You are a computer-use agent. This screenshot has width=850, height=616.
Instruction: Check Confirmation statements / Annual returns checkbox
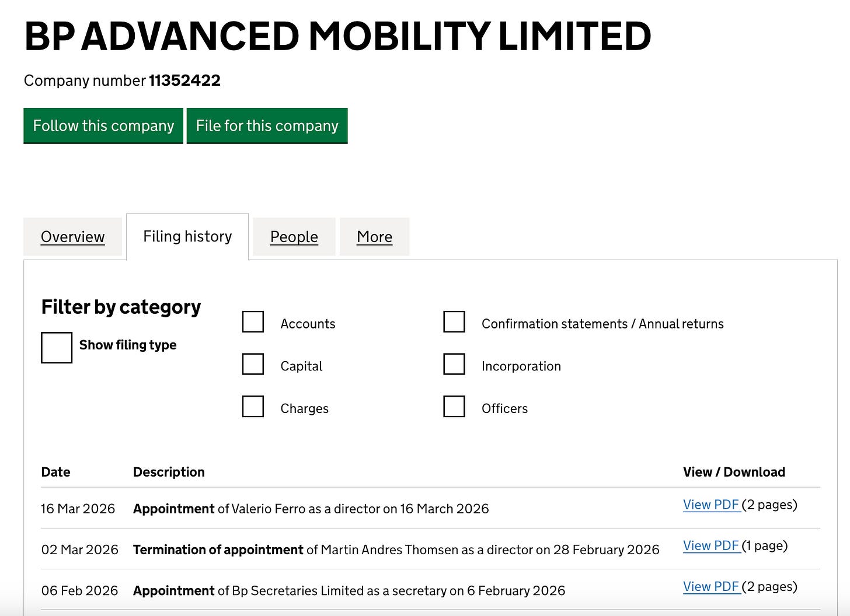(x=454, y=321)
